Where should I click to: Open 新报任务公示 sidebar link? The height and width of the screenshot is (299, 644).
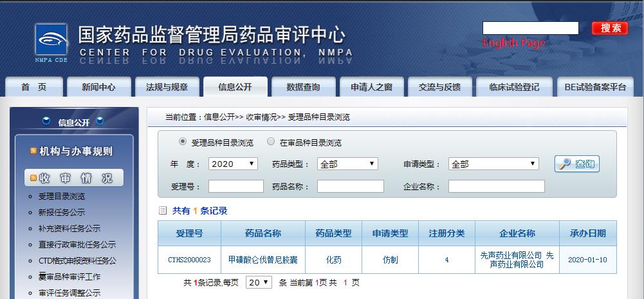pos(62,212)
